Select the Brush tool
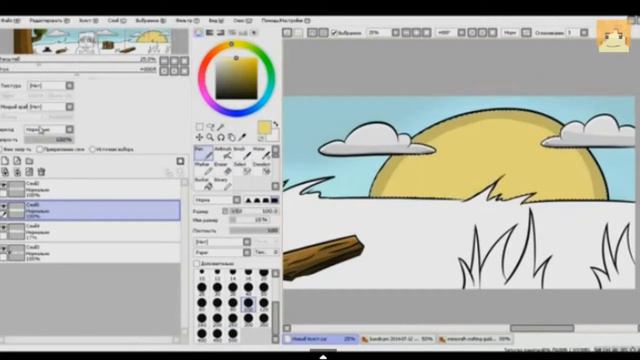 point(242,153)
